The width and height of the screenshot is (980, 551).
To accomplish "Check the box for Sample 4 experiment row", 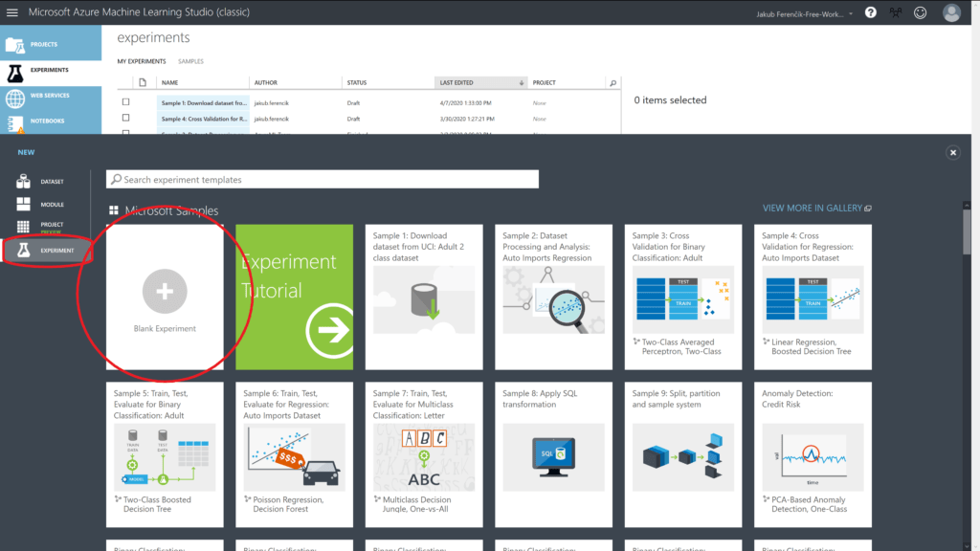I will (125, 119).
